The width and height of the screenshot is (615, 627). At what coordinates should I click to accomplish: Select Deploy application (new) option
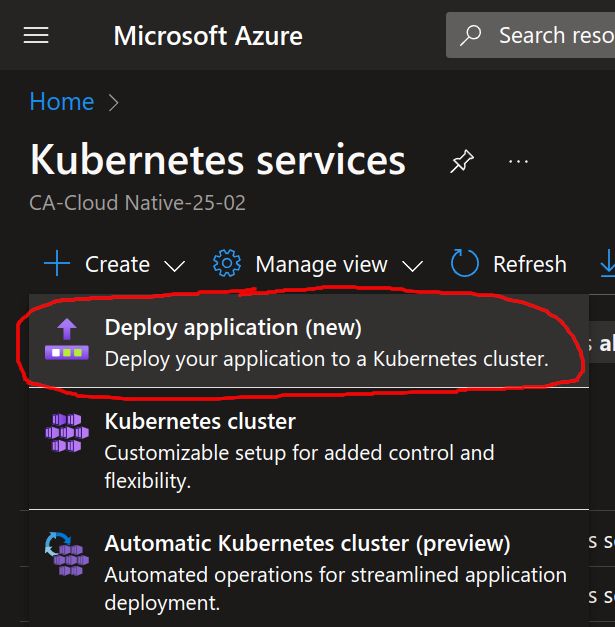coord(309,341)
